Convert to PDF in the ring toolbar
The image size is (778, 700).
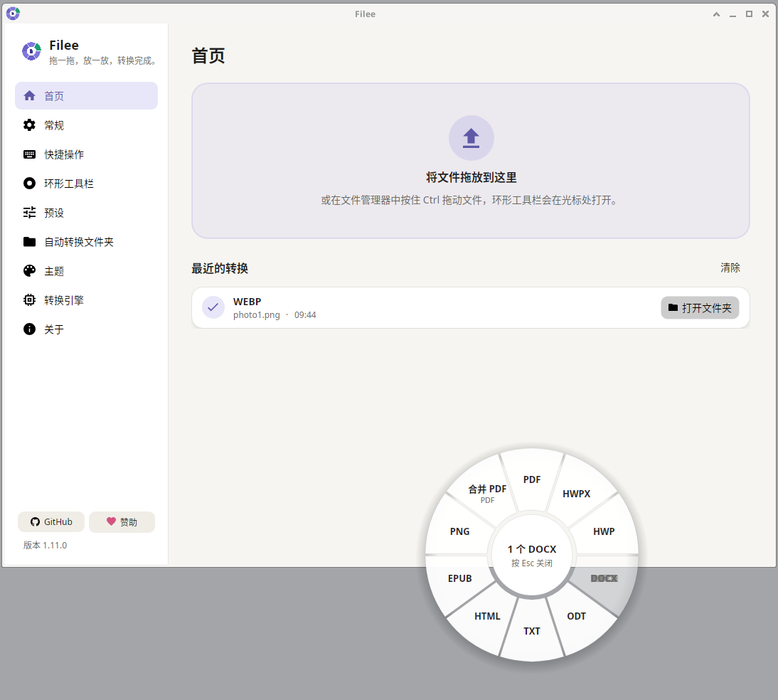[532, 479]
